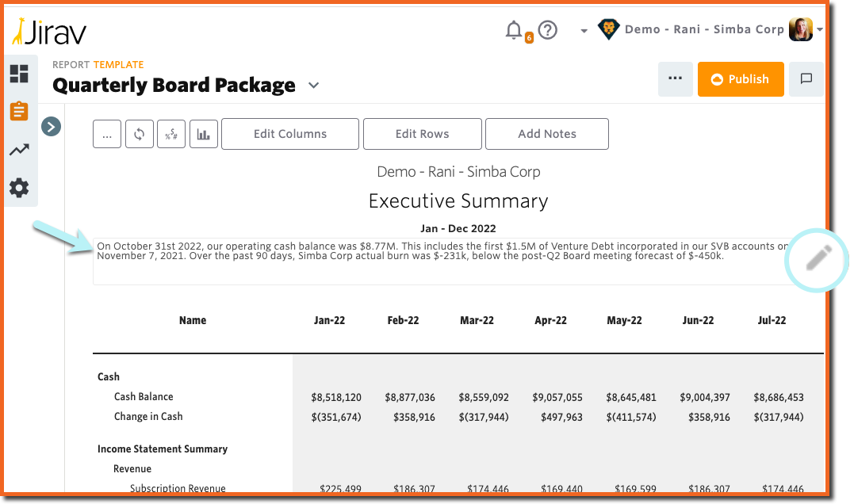Open the help question mark icon
Viewport: 854px width, 504px height.
coord(547,30)
